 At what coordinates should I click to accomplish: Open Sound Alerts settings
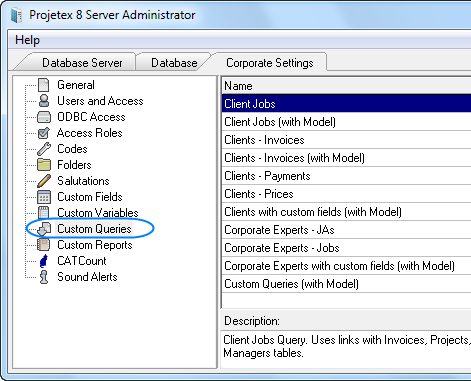(x=87, y=277)
